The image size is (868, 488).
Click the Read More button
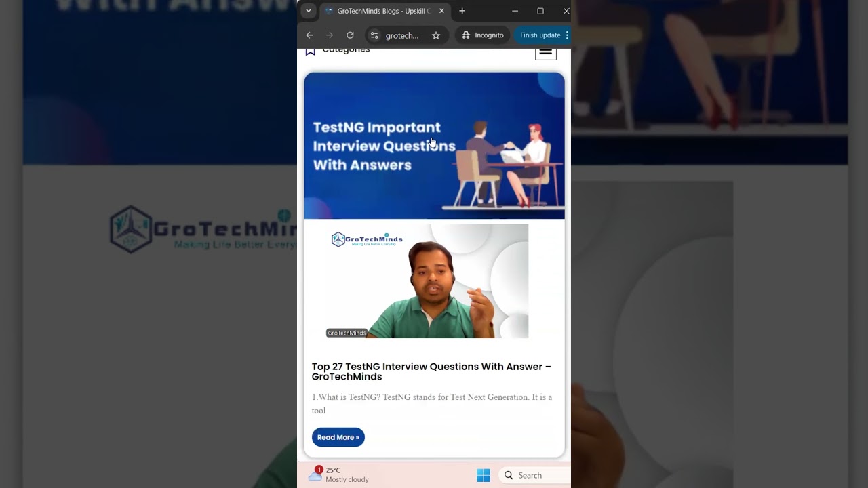coord(338,437)
